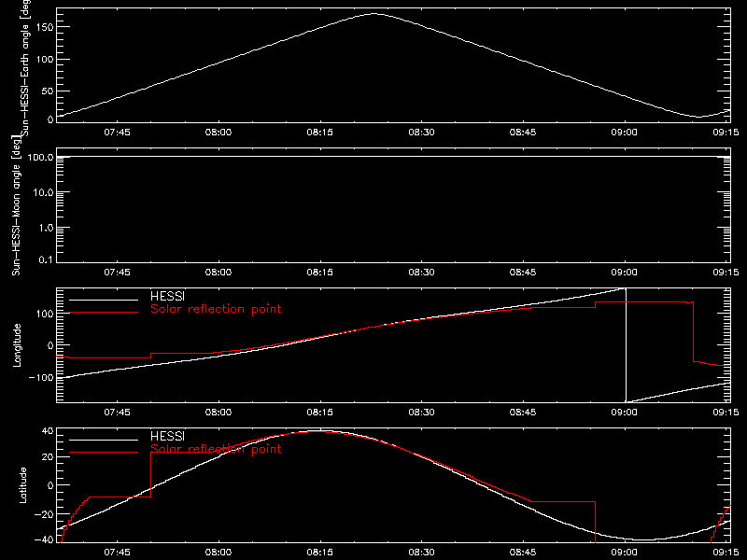Click 09:15 label under Latitude plot

tap(726, 552)
